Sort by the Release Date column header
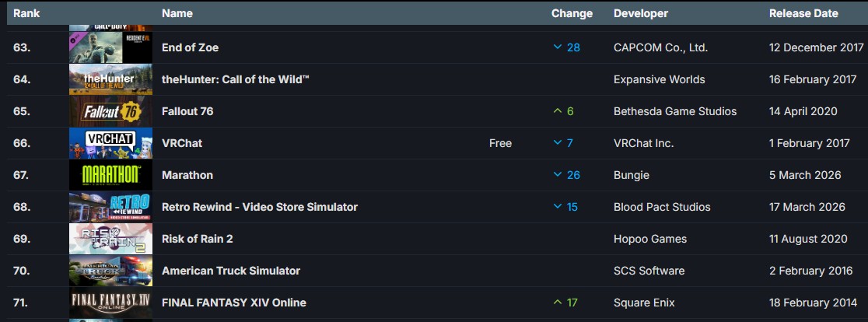The height and width of the screenshot is (322, 868). pos(803,13)
